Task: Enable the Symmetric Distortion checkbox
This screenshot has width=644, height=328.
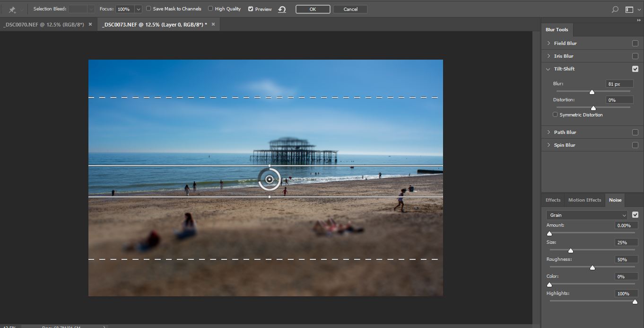Action: pyautogui.click(x=555, y=115)
